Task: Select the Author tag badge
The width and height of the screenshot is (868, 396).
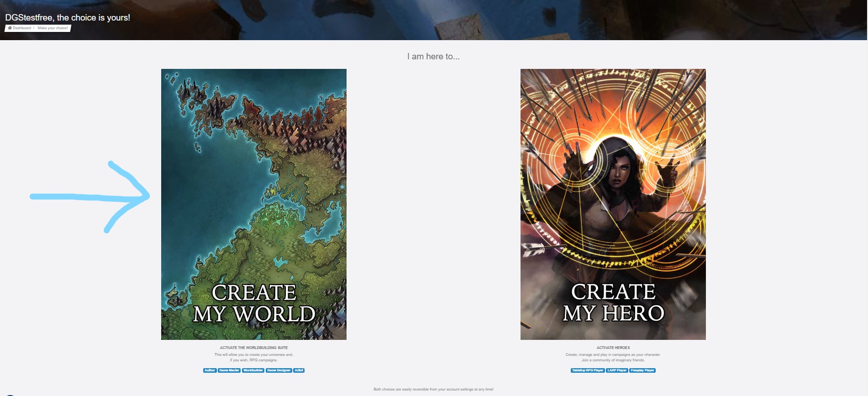Action: click(x=210, y=370)
